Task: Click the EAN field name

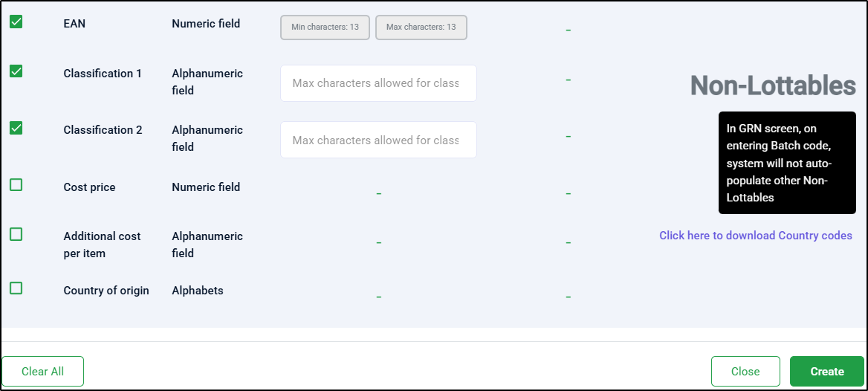Action: pyautogui.click(x=74, y=24)
